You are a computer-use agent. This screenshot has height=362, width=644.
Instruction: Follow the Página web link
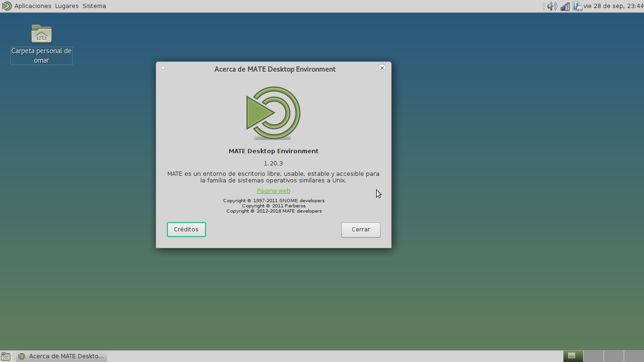click(x=273, y=191)
